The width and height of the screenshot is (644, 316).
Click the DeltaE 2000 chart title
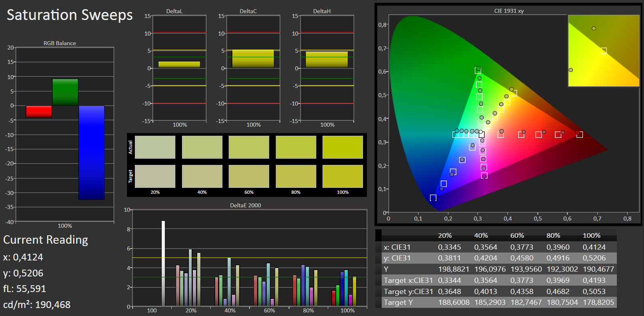[246, 205]
